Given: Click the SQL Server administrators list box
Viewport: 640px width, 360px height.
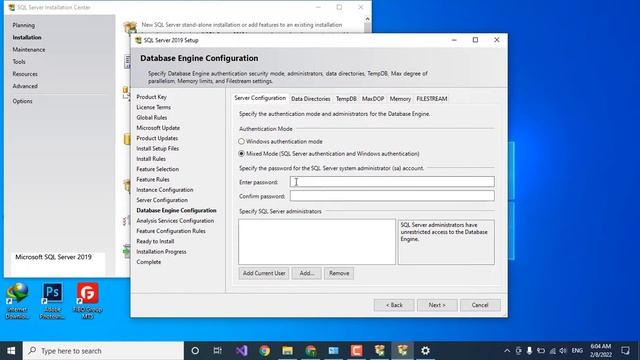Looking at the screenshot, I should coord(317,242).
